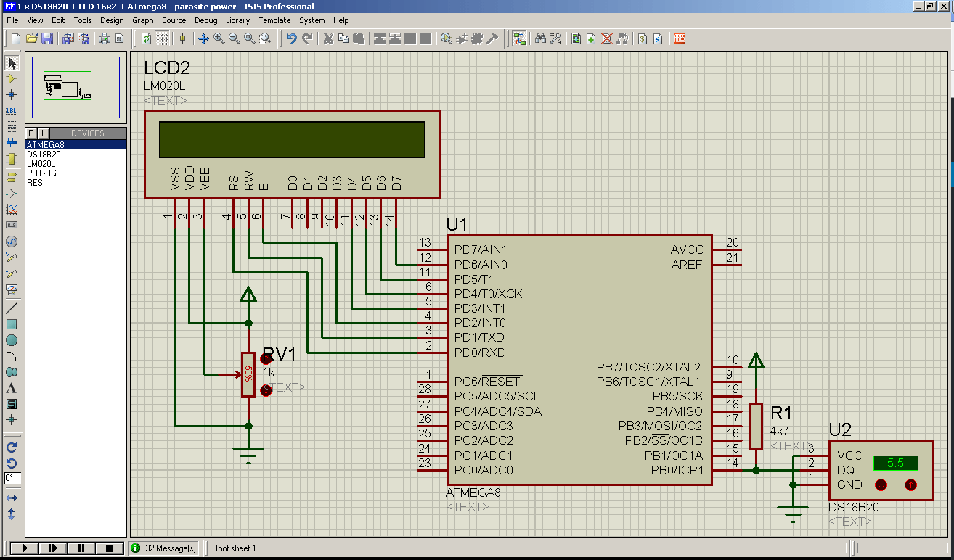Open the Template menu
The height and width of the screenshot is (560, 954).
pos(274,20)
